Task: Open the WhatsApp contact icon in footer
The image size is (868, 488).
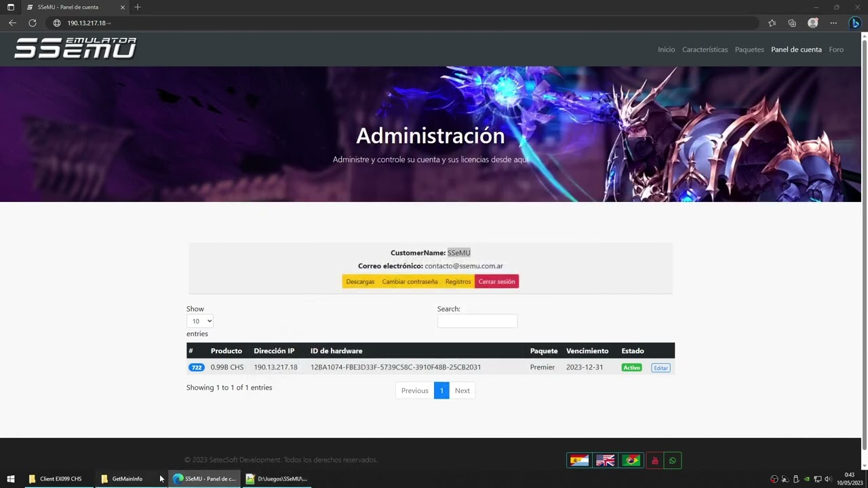Action: 673,461
